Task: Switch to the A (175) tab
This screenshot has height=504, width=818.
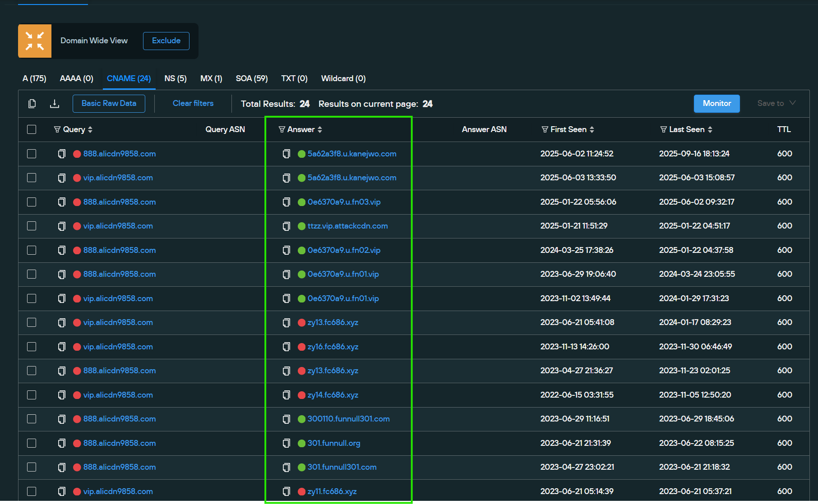Action: click(34, 78)
